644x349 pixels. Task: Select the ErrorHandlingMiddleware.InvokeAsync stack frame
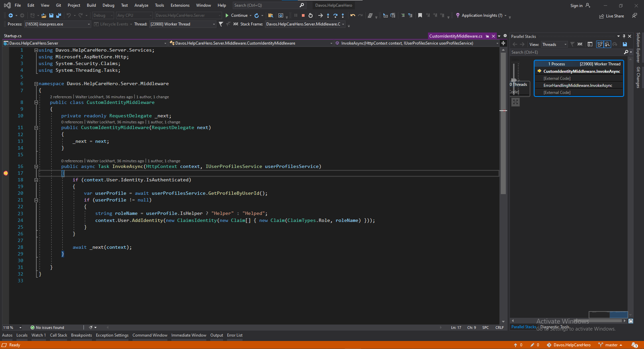coord(578,85)
